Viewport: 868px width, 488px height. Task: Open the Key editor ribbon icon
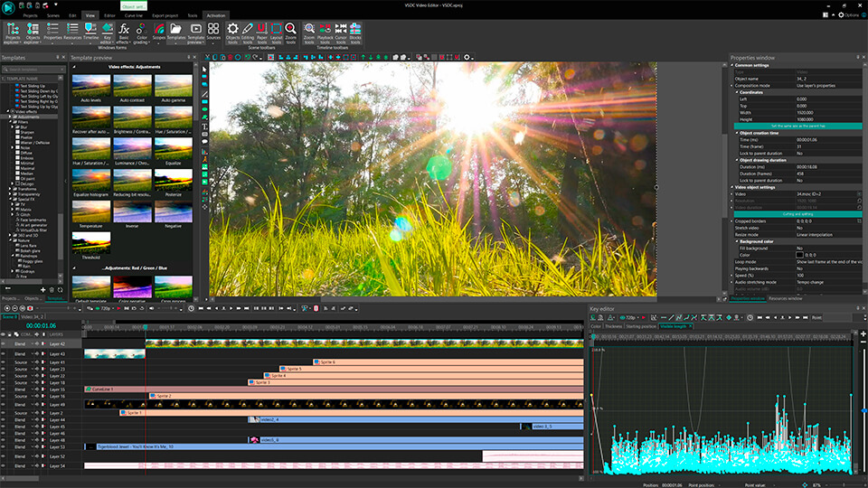point(107,33)
